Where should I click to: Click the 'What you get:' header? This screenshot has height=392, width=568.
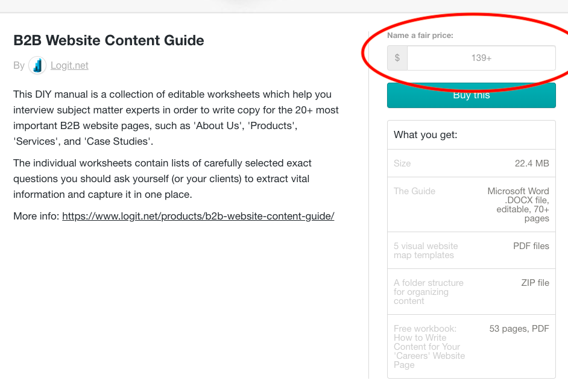point(426,134)
